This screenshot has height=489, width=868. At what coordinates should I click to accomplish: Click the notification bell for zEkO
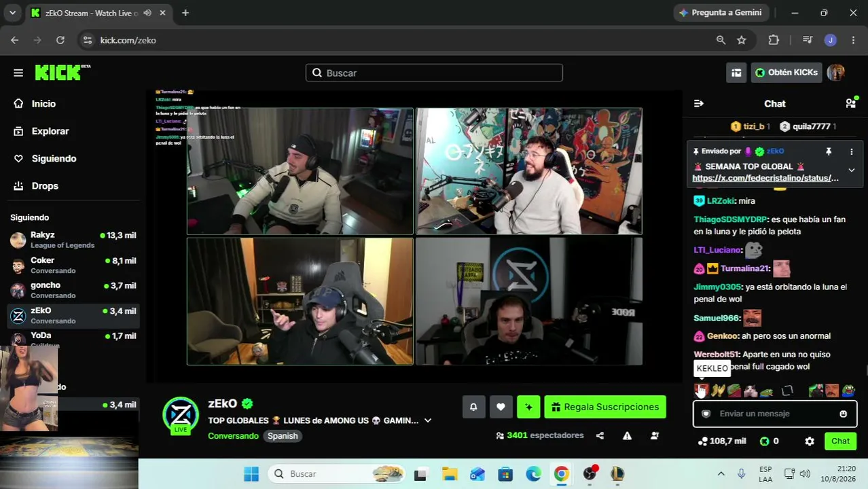473,407
